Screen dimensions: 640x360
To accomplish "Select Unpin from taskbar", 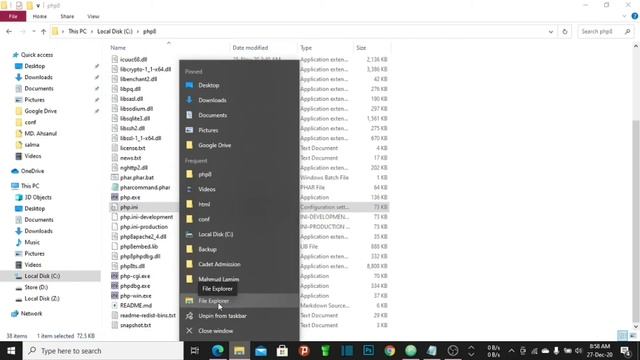I will (239, 316).
